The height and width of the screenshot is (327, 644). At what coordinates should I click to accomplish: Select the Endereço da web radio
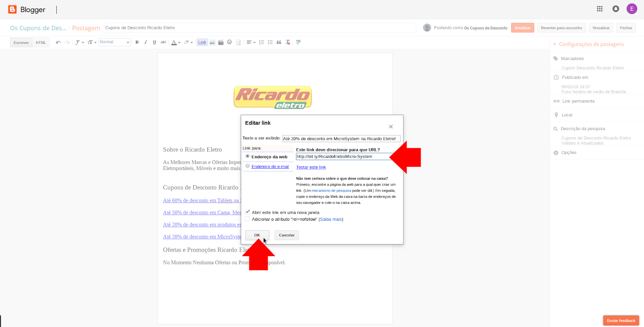point(248,156)
